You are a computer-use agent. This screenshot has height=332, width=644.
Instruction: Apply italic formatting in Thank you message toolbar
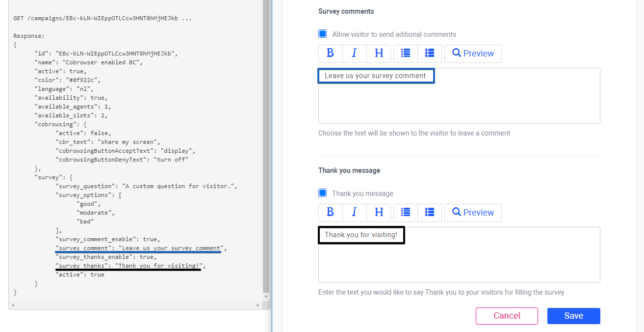(x=354, y=212)
